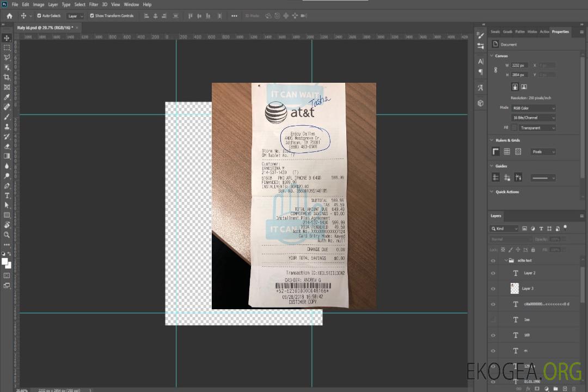Delete layer trash icon
Viewport: 588px width, 392px height.
click(x=573, y=389)
